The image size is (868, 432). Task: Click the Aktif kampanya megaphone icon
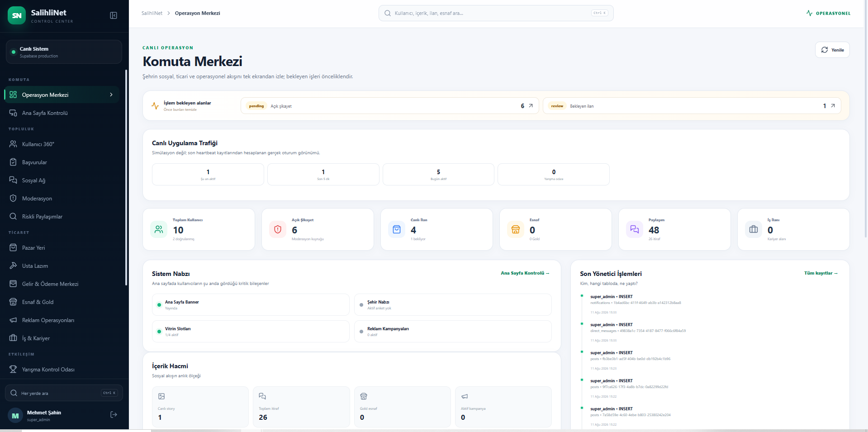(465, 396)
